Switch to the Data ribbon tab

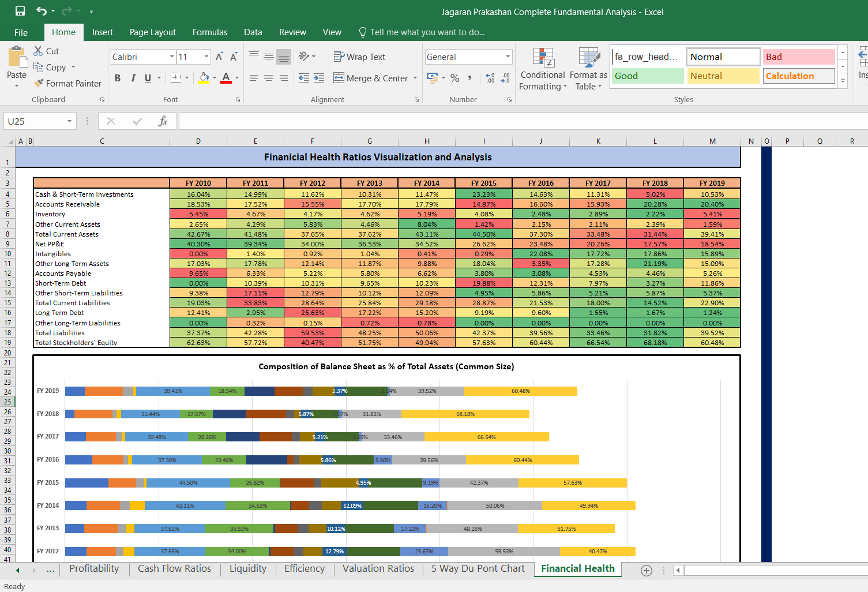pos(253,32)
